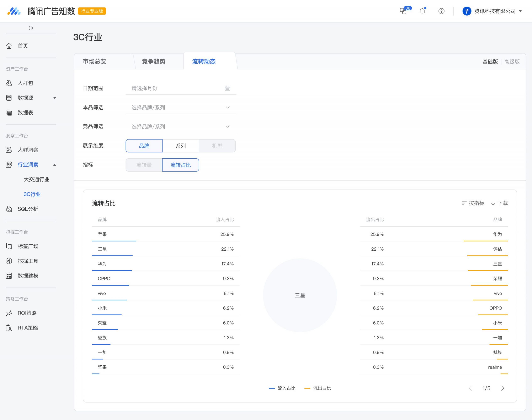Screen dimensions: 532x420
Task: Click the 数据表 table icon
Action: tap(9, 113)
